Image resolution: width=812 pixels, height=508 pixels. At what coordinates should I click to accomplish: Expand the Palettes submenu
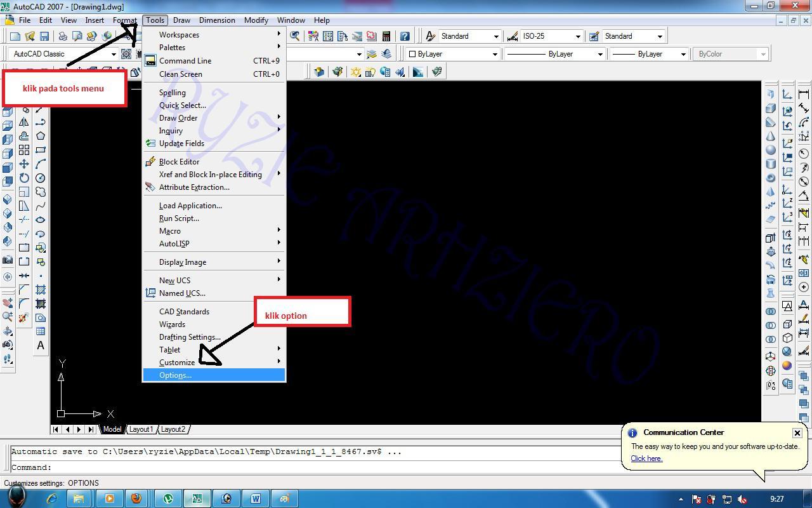click(214, 48)
